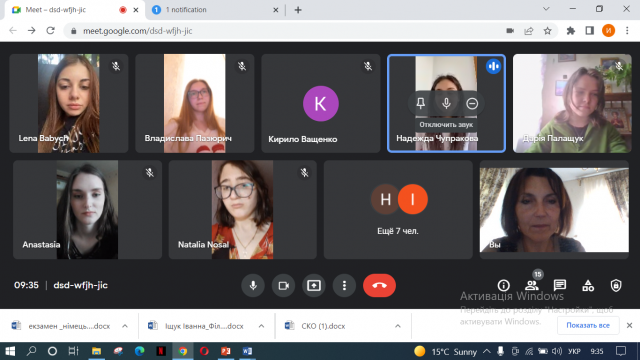Close the downloads bar
This screenshot has height=360, width=640.
click(629, 325)
